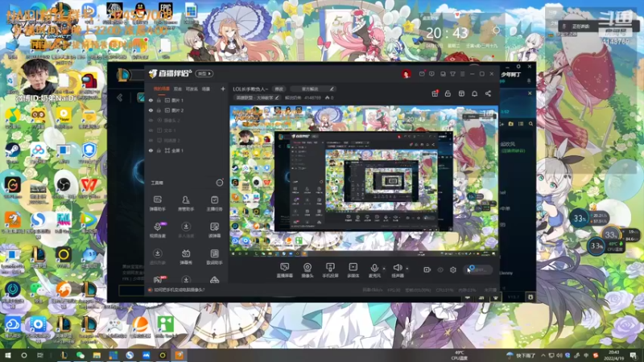The height and width of the screenshot is (362, 644).
Task: Click the start streaming button near the cursor
Action: click(478, 269)
